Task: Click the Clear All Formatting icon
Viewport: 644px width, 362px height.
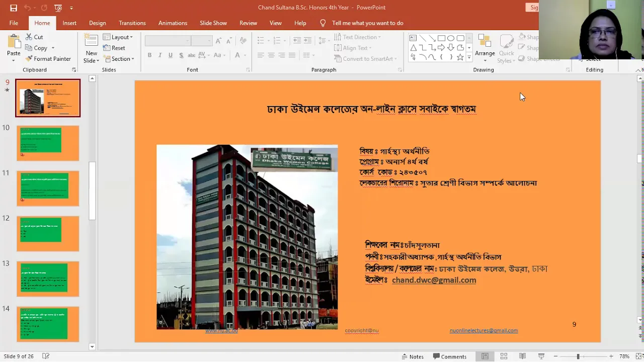Action: (x=243, y=41)
